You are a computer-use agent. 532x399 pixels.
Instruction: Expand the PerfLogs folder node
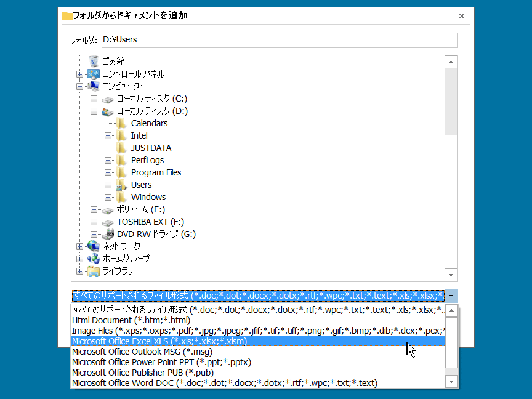click(x=108, y=160)
